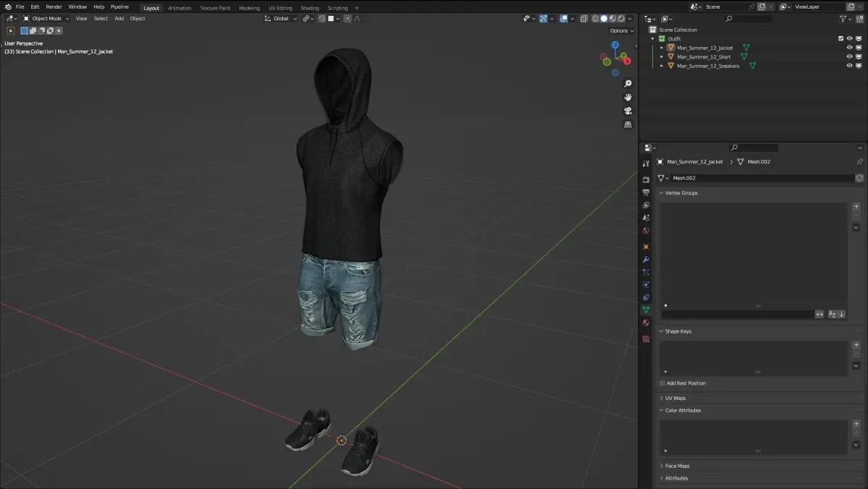Open the World properties tab
This screenshot has height=489, width=868.
646,231
